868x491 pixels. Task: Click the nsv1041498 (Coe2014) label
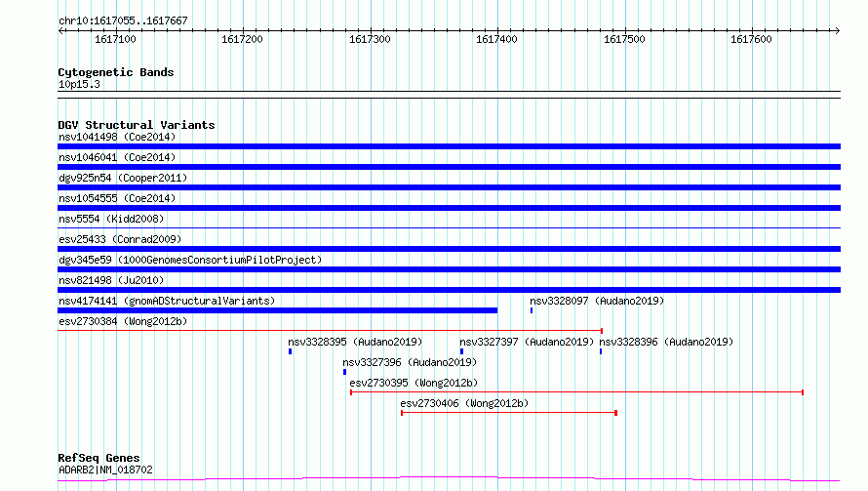tap(117, 137)
